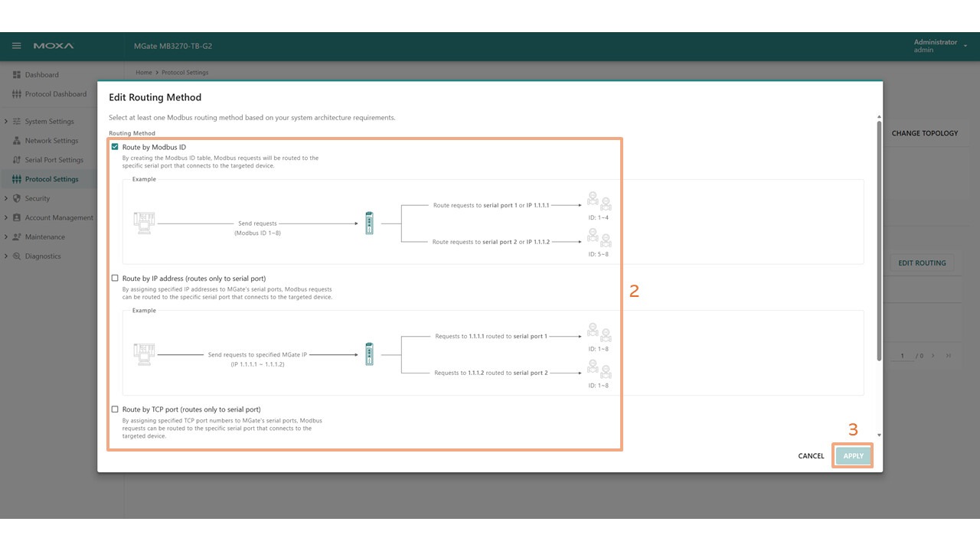Click the Maintenance sidebar icon

coord(17,237)
